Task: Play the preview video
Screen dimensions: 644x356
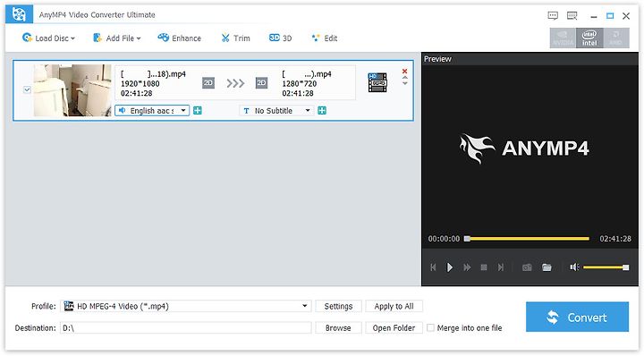Action: coord(450,267)
